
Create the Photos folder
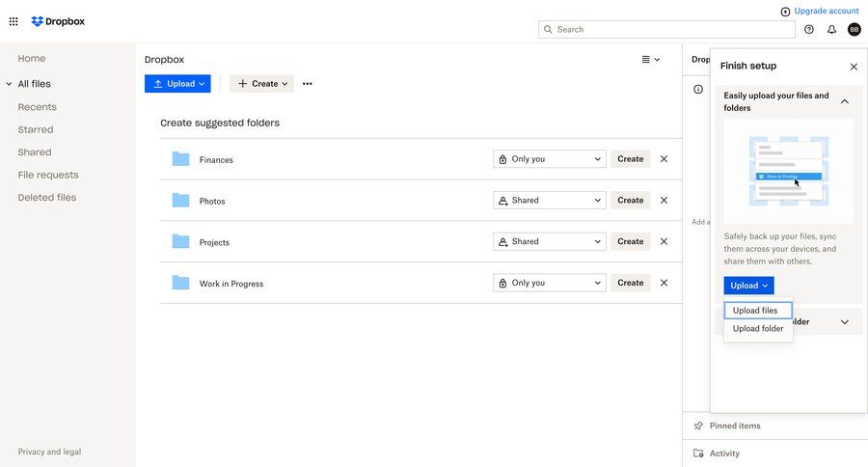pyautogui.click(x=631, y=200)
